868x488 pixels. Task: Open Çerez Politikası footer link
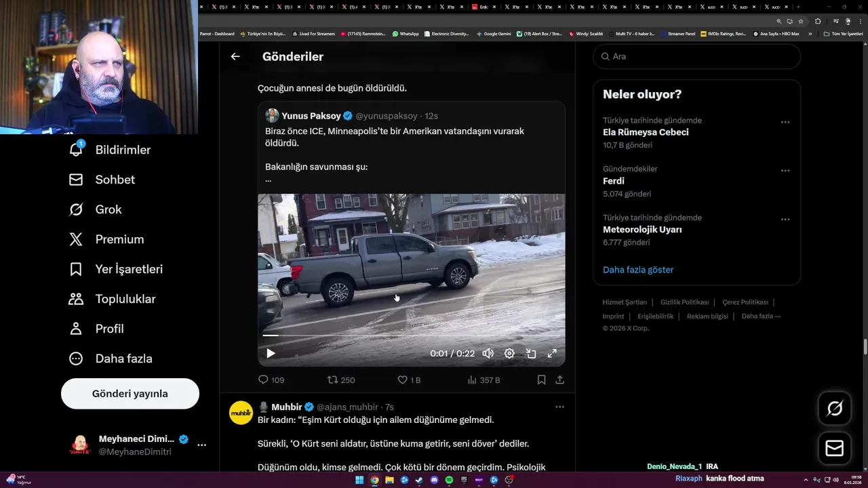click(x=745, y=302)
